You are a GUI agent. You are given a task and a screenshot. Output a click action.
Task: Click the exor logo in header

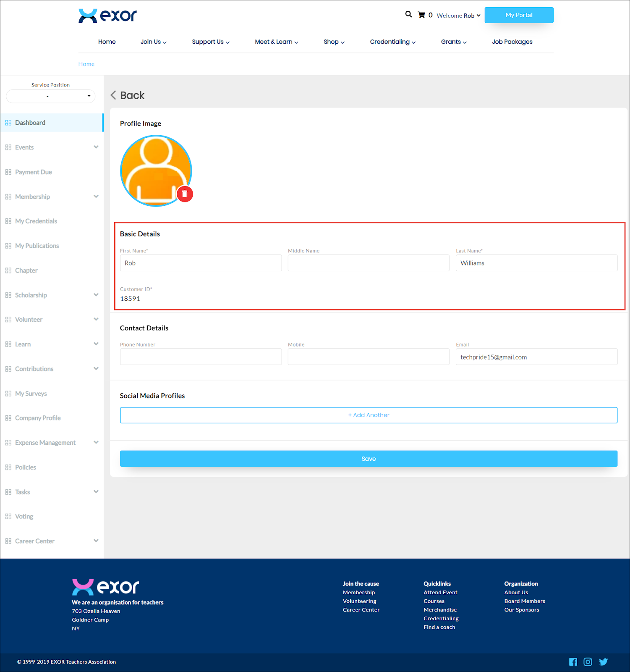[x=107, y=16]
